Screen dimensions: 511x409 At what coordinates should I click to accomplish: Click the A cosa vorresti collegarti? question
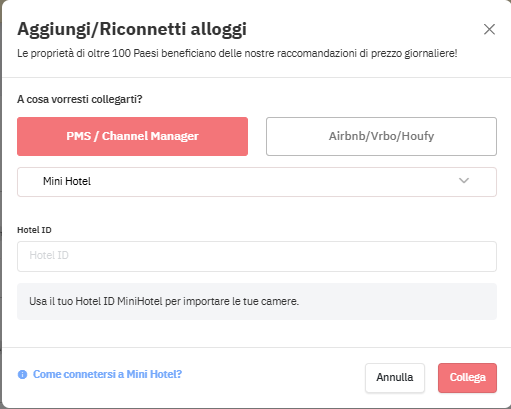80,99
